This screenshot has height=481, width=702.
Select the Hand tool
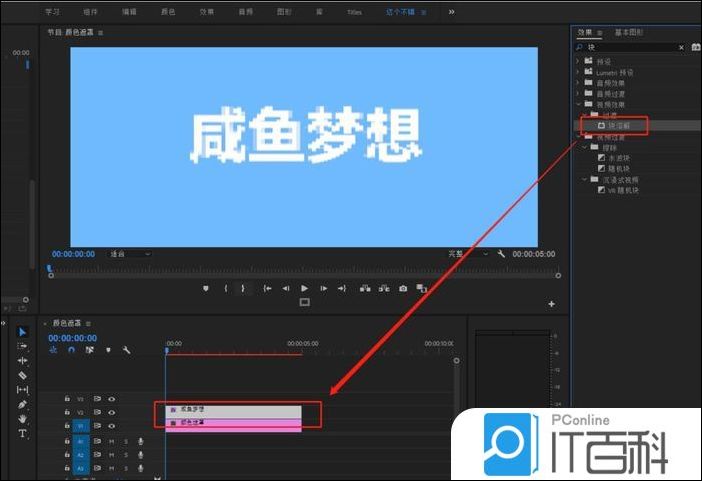click(22, 419)
